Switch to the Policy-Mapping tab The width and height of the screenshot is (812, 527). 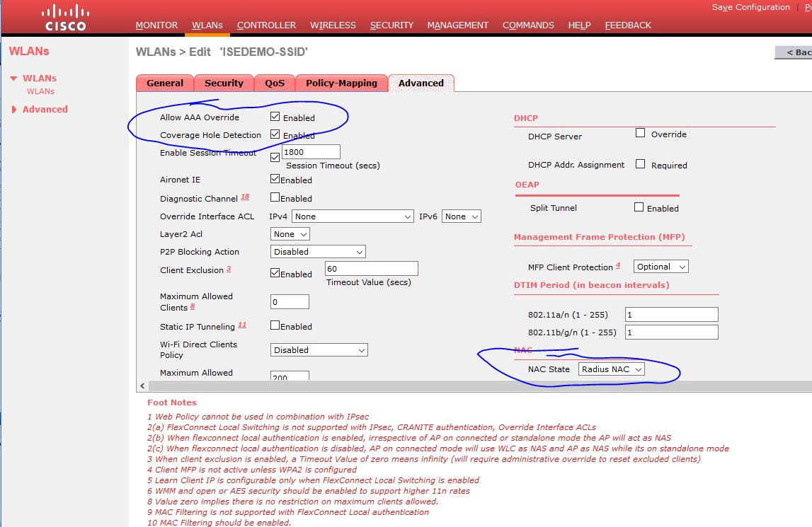point(341,83)
